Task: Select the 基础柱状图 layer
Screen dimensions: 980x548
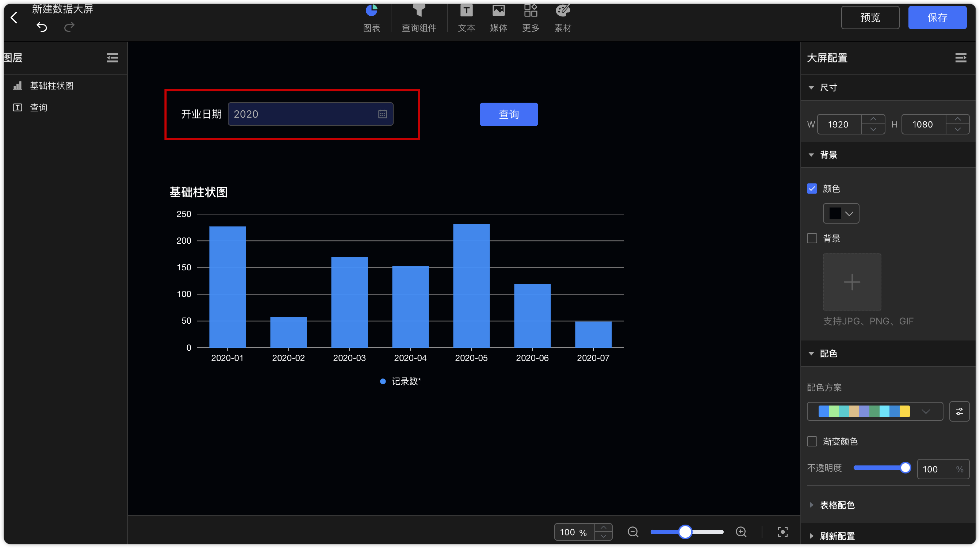Action: coord(65,85)
